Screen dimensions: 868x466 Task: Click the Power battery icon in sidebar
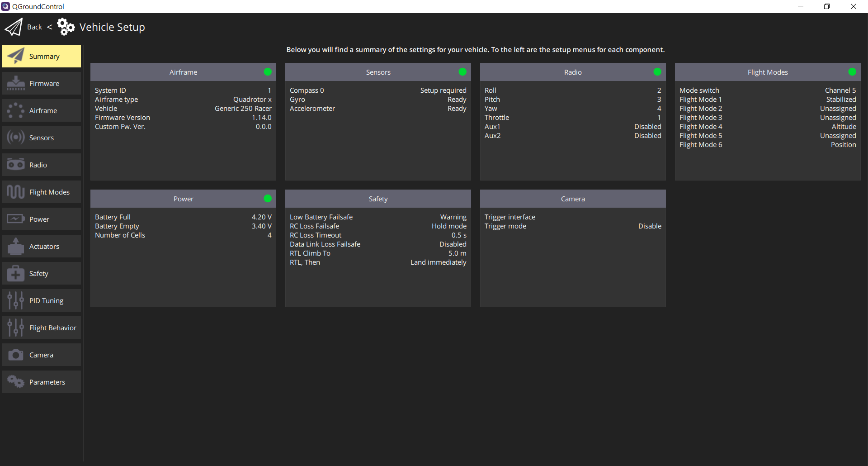tap(16, 219)
